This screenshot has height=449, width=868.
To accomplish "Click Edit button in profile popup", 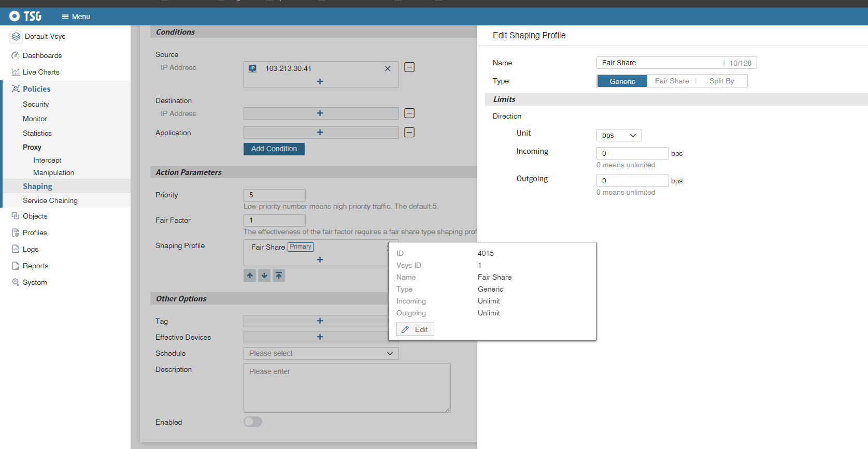I will tap(415, 329).
